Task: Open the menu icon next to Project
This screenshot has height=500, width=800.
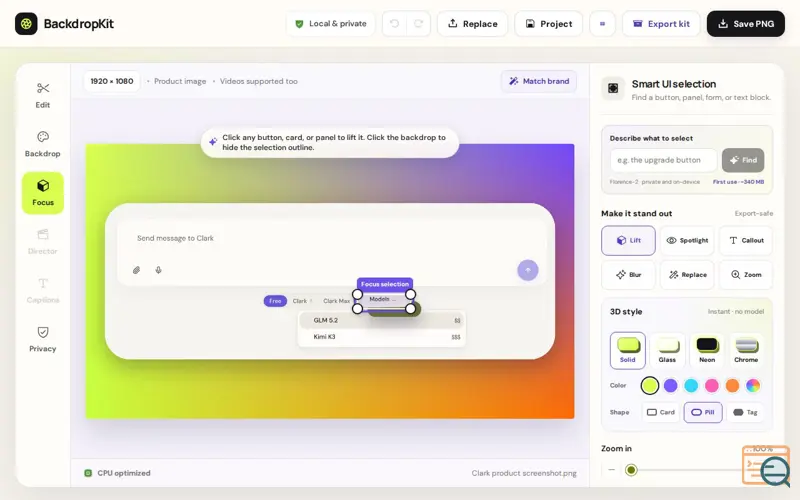Action: [602, 23]
